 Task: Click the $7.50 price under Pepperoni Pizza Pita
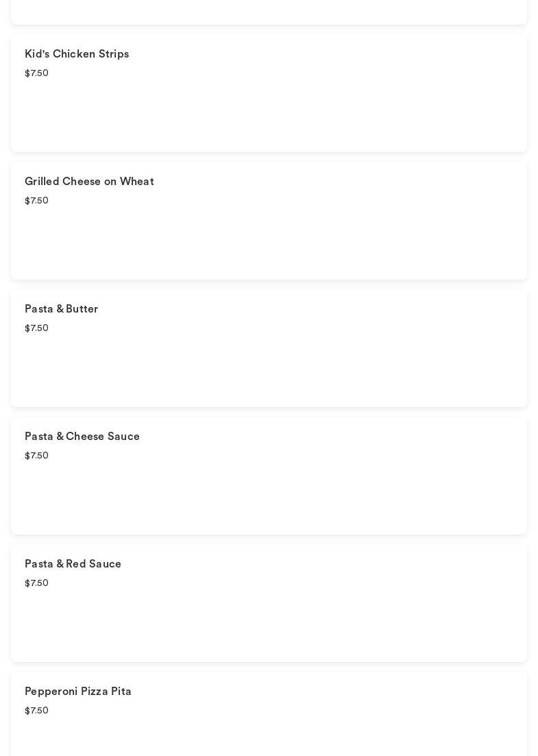coord(36,710)
